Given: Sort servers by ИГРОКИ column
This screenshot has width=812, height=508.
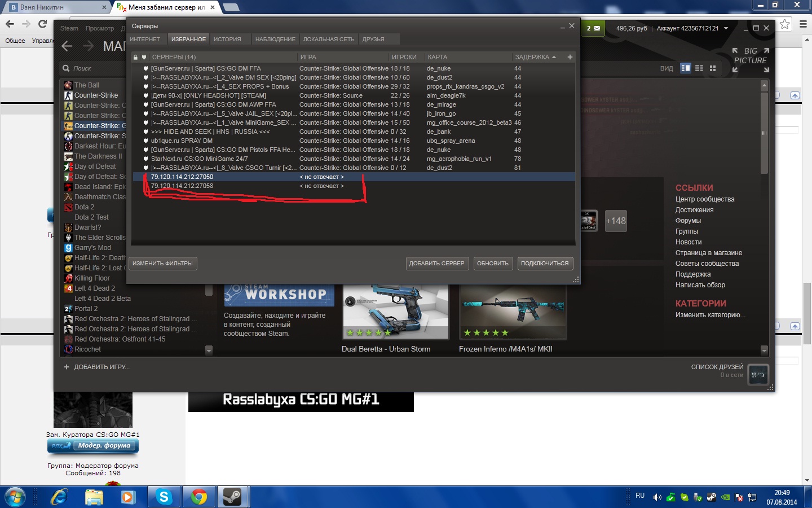Looking at the screenshot, I should click(404, 57).
